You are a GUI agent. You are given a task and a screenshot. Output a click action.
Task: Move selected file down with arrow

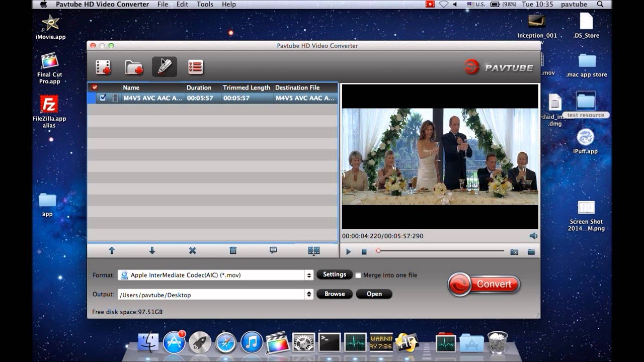point(152,250)
